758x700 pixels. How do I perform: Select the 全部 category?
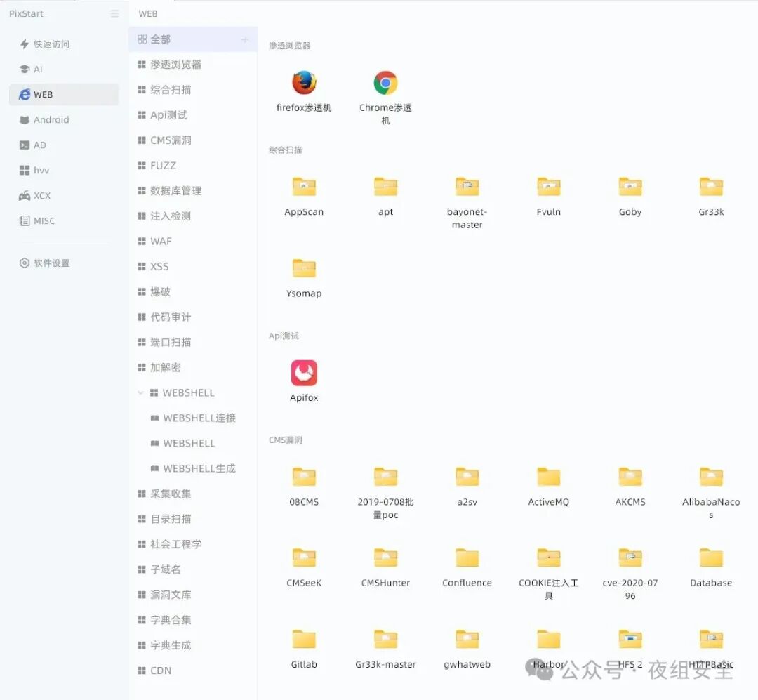(194, 39)
